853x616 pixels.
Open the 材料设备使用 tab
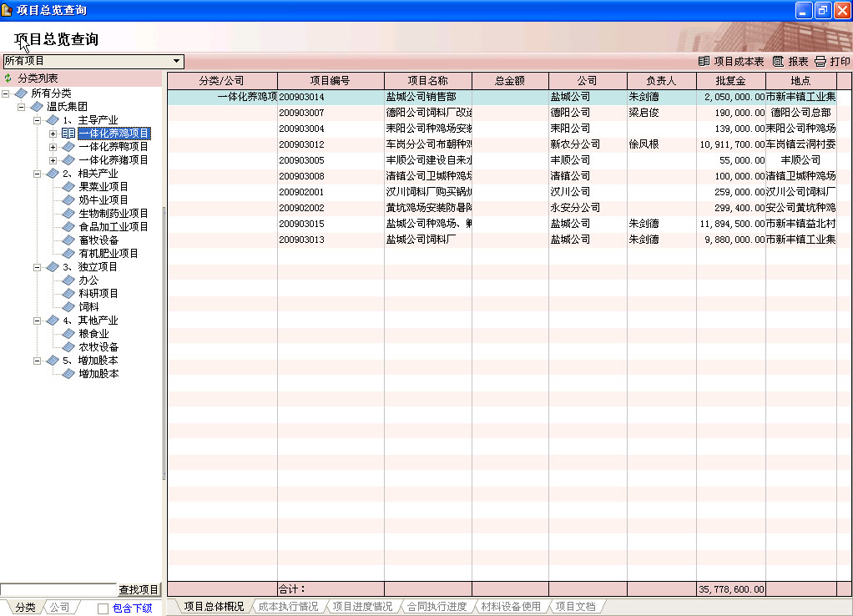click(x=511, y=606)
